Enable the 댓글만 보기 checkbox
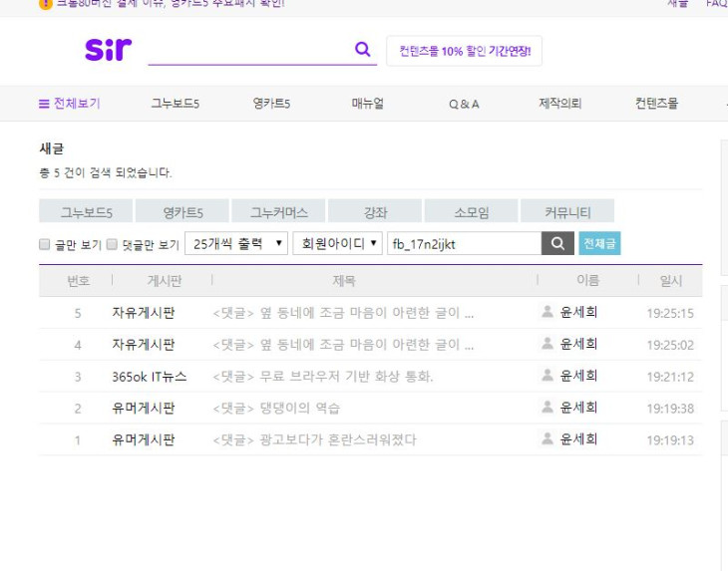The image size is (728, 571). click(112, 244)
